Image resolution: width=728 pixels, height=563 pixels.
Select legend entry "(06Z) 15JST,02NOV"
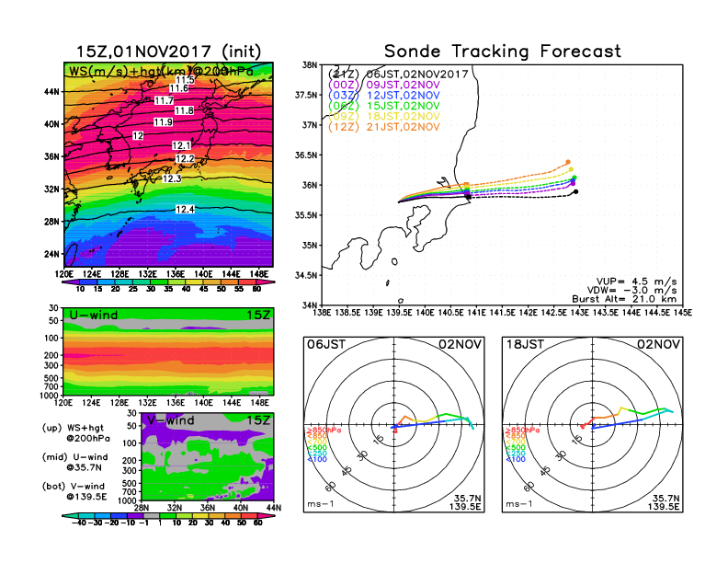384,106
